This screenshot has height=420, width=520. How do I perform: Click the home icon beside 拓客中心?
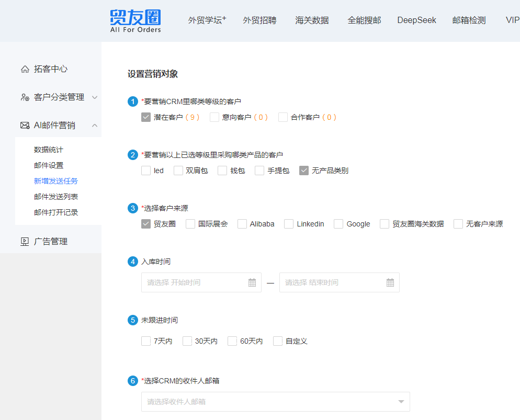[25, 69]
